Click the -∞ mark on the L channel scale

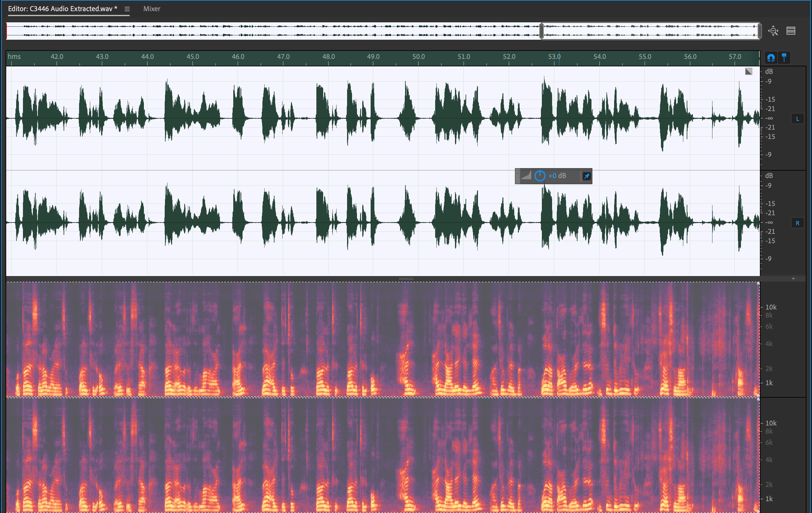click(769, 118)
